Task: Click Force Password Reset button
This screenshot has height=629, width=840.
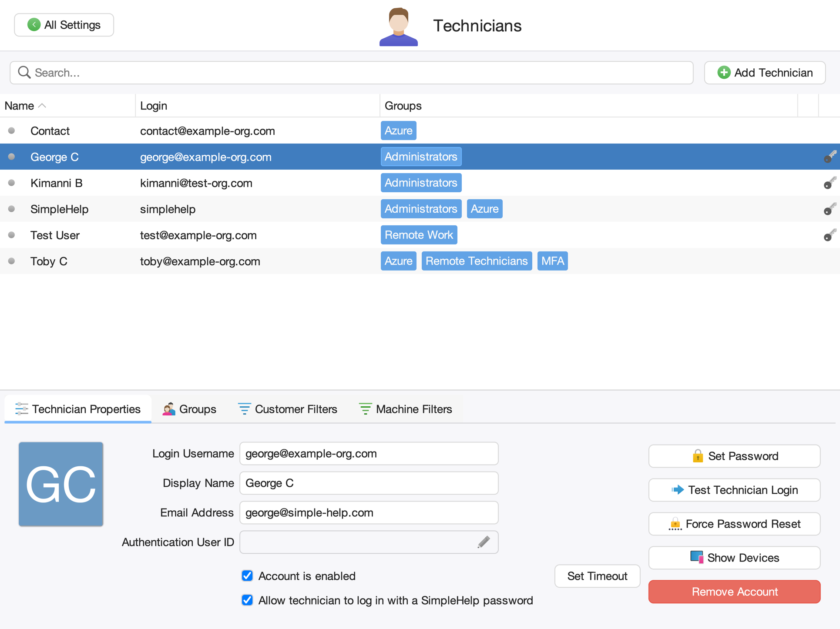Action: coord(734,524)
